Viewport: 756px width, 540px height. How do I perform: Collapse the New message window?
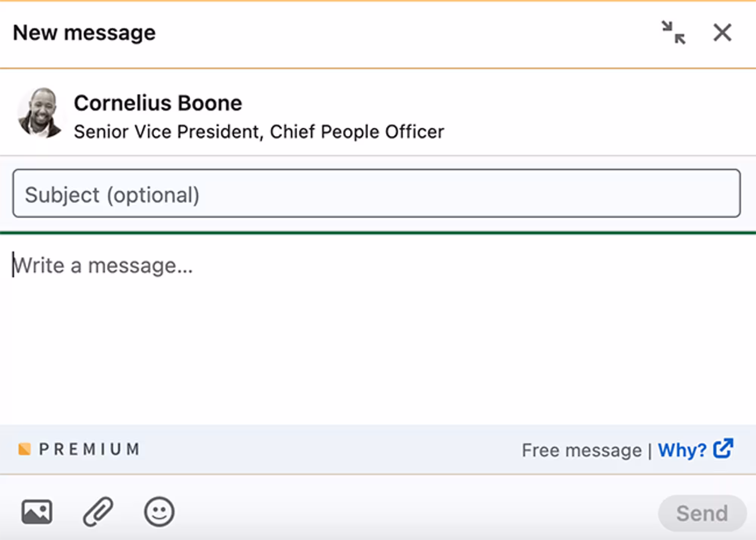pyautogui.click(x=674, y=33)
